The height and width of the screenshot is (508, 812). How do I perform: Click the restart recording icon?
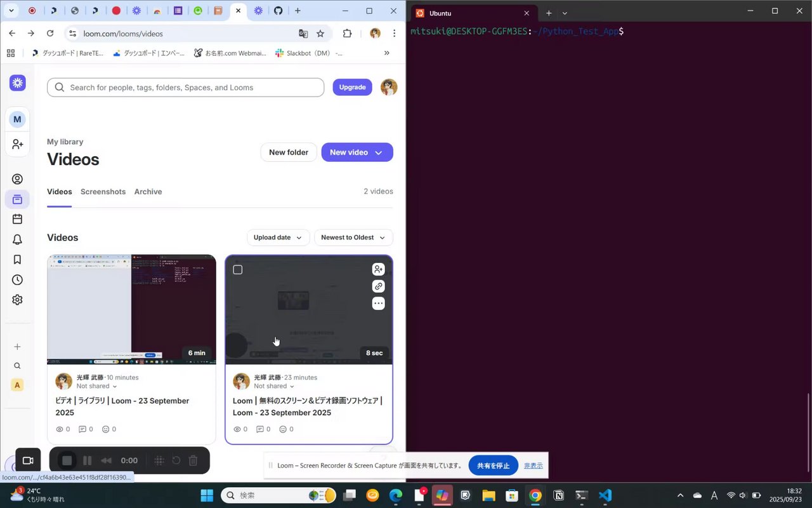[x=176, y=460]
